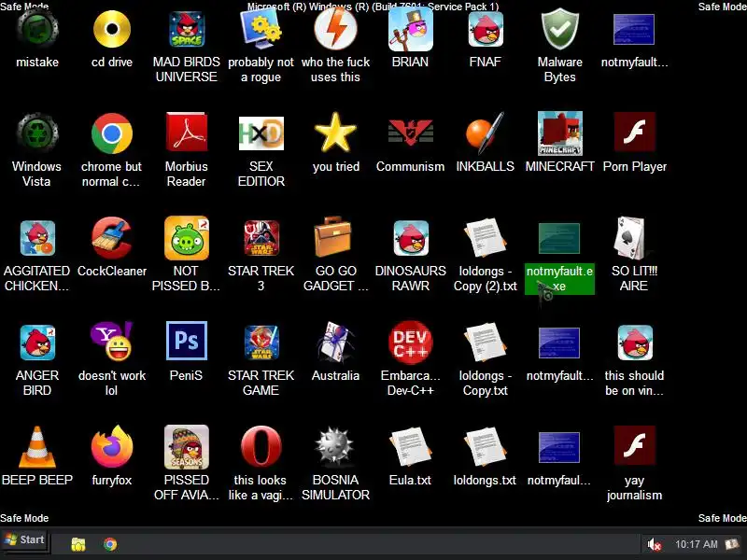Screen dimensions: 747x560
Task: Select the 'MAD BIRDS UNIVERSE' icon
Action: pyautogui.click(x=187, y=29)
